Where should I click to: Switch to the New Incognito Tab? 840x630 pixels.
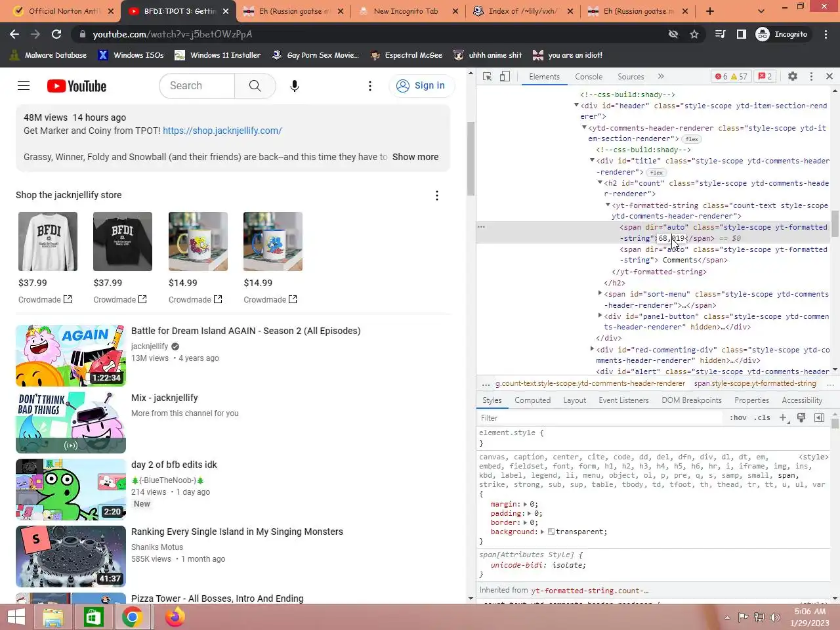coord(406,11)
